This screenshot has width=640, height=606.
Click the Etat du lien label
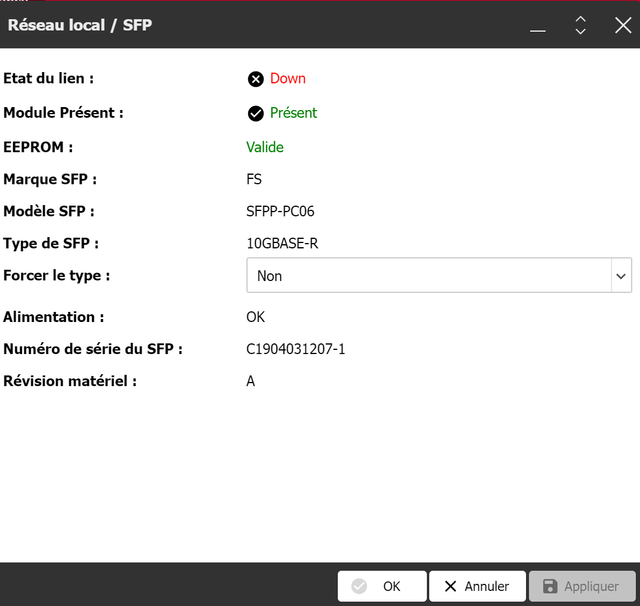(49, 78)
